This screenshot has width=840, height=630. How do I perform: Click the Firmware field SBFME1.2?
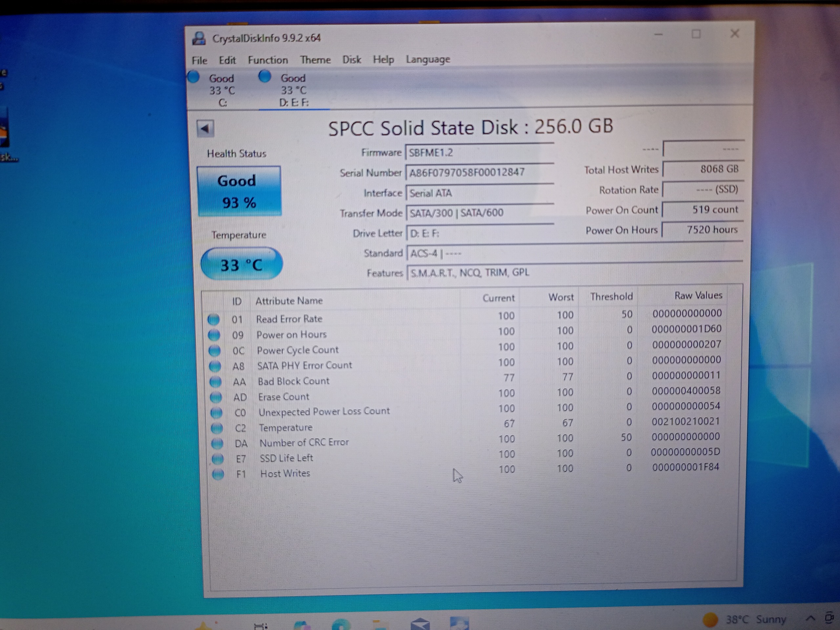tap(480, 153)
